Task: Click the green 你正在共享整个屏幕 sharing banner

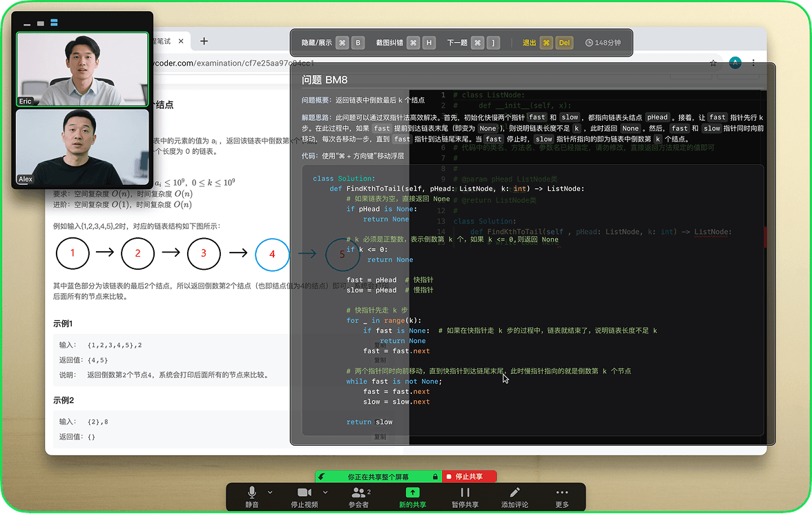Action: click(x=378, y=476)
